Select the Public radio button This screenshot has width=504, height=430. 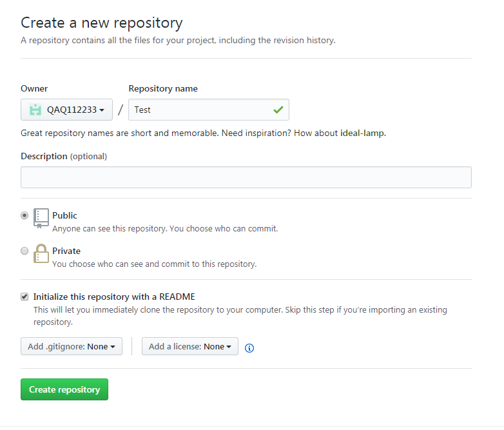click(24, 215)
